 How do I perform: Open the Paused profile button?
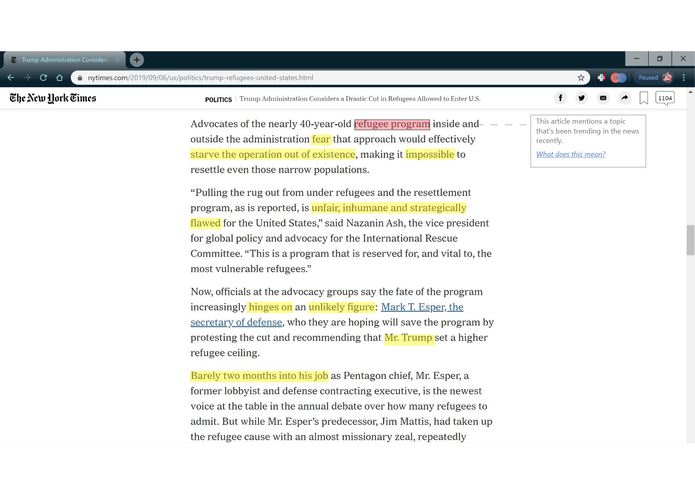pos(655,78)
